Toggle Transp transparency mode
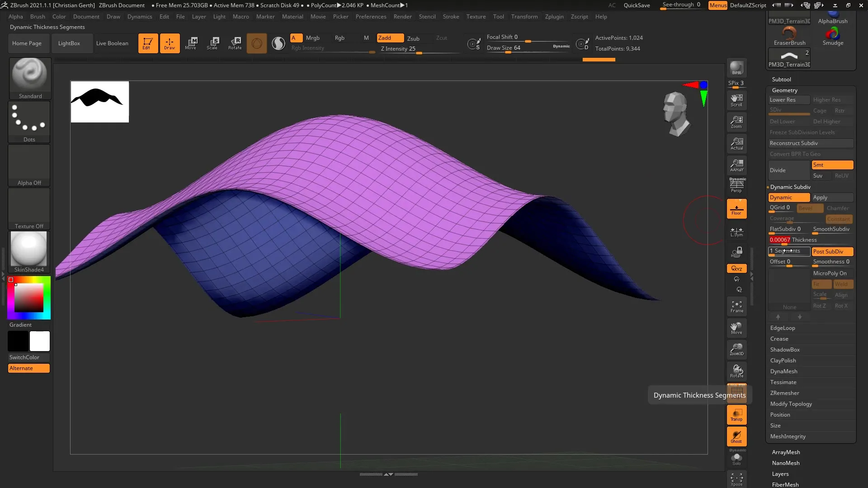This screenshot has height=488, width=868. point(737,415)
